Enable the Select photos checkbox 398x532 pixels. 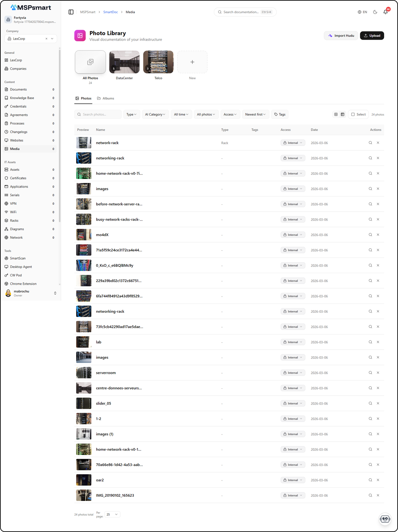pos(358,114)
